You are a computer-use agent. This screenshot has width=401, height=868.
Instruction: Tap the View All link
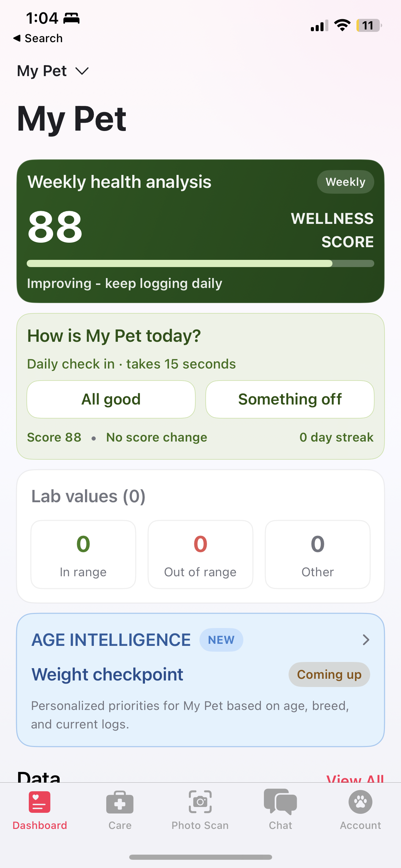click(x=355, y=777)
